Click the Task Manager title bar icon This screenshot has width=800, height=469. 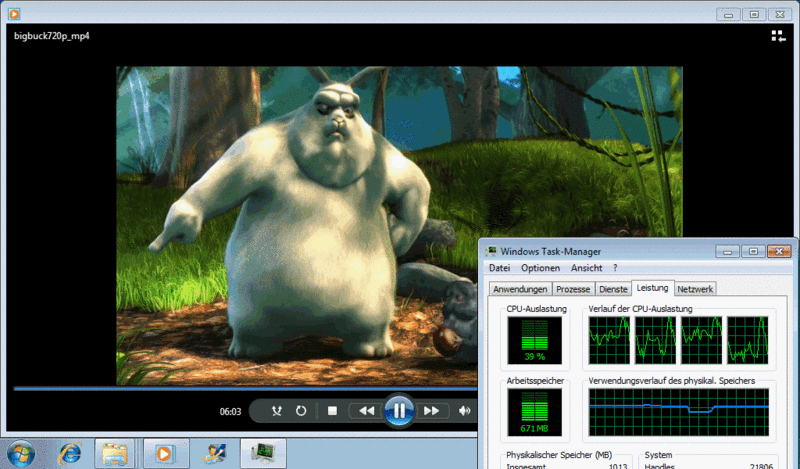click(x=491, y=251)
